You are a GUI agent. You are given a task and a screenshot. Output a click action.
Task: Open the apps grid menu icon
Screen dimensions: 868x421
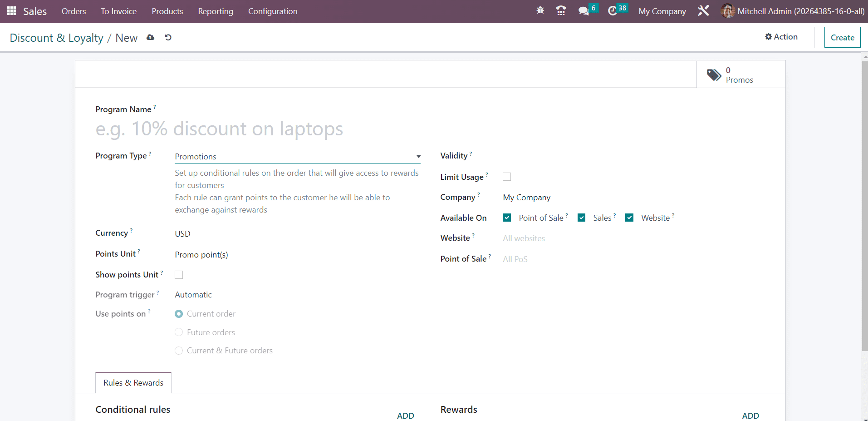point(11,11)
